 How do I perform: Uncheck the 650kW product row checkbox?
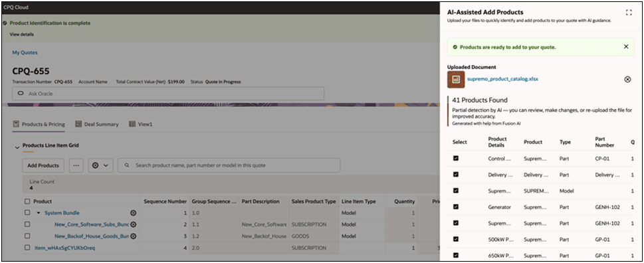pyautogui.click(x=456, y=255)
